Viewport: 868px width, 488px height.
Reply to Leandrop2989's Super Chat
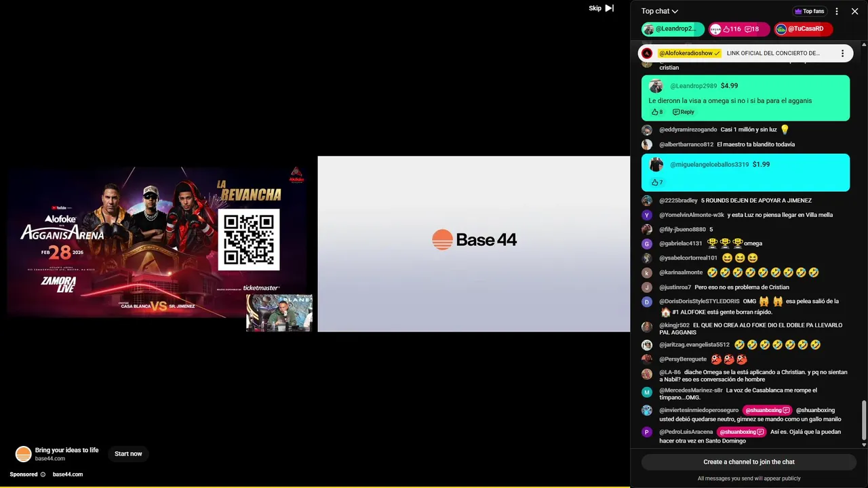pyautogui.click(x=684, y=112)
